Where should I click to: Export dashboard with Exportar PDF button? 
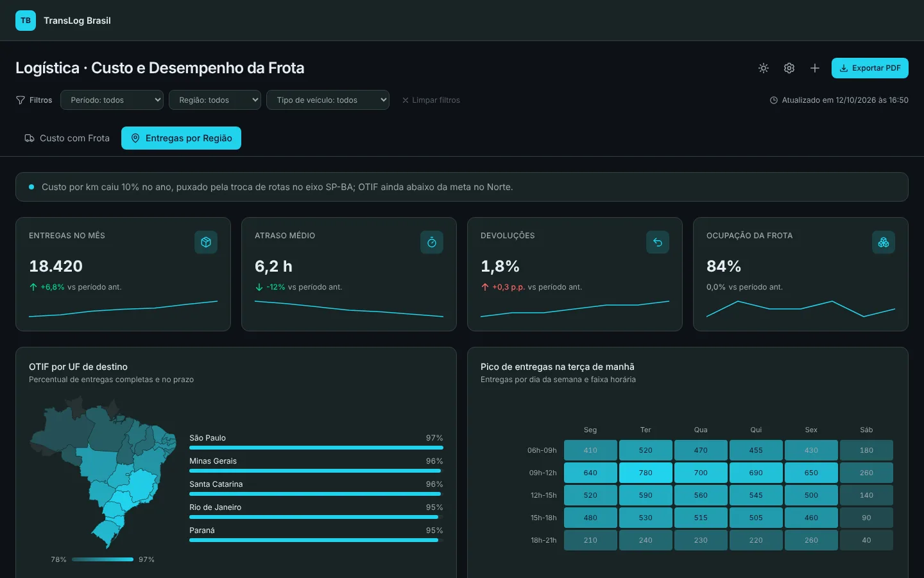click(870, 68)
